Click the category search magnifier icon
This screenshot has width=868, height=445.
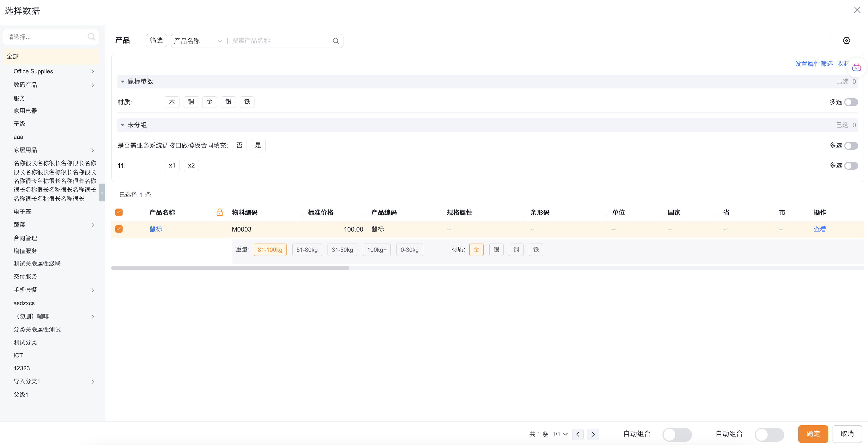click(x=91, y=37)
